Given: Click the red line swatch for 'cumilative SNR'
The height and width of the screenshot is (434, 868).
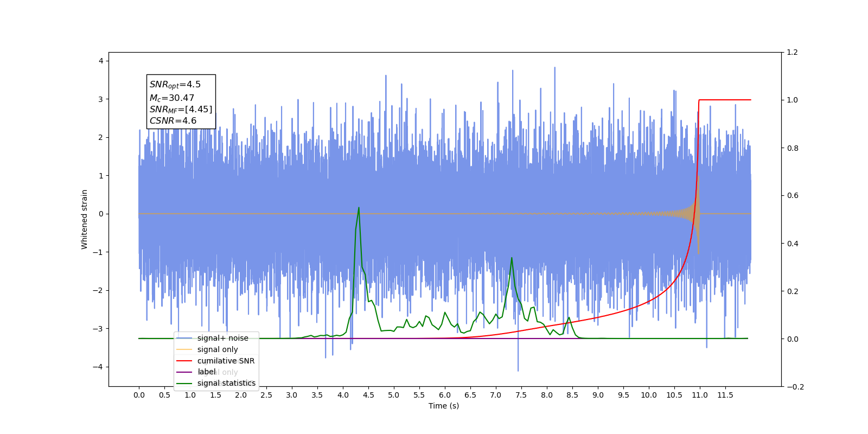Looking at the screenshot, I should coord(184,361).
